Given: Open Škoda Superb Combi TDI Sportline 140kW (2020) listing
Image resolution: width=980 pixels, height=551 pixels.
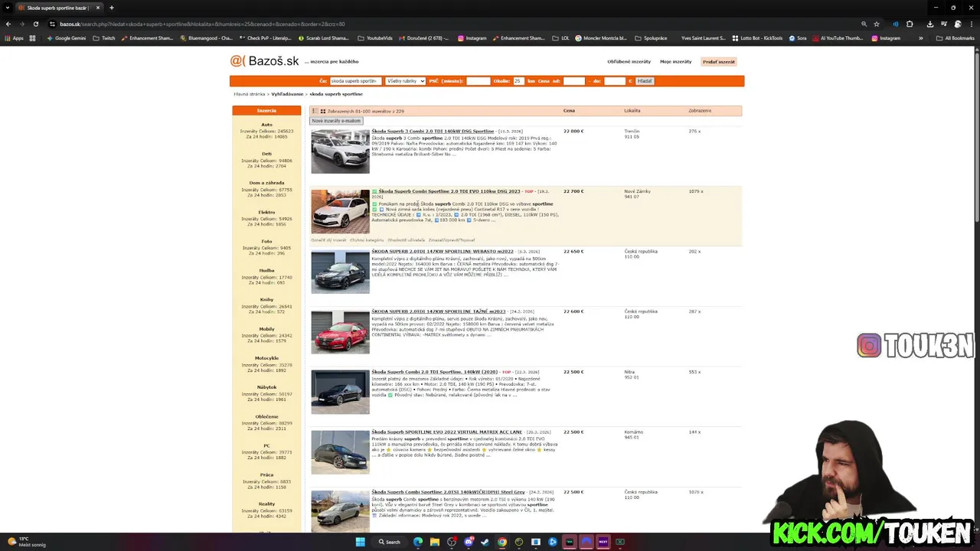Looking at the screenshot, I should coord(434,372).
